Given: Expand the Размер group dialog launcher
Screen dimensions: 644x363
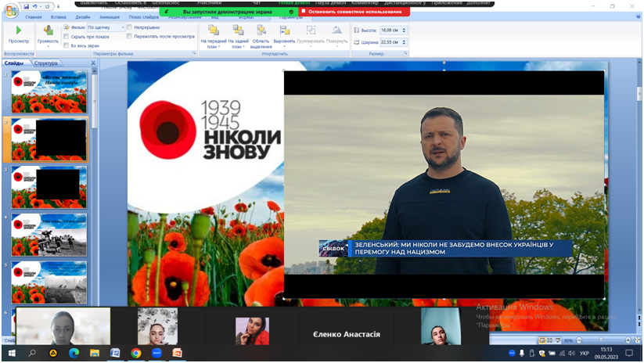Looking at the screenshot, I should coord(405,54).
